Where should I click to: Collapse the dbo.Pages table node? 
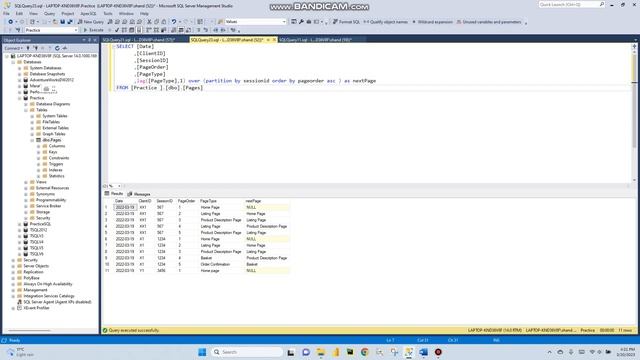pyautogui.click(x=32, y=140)
